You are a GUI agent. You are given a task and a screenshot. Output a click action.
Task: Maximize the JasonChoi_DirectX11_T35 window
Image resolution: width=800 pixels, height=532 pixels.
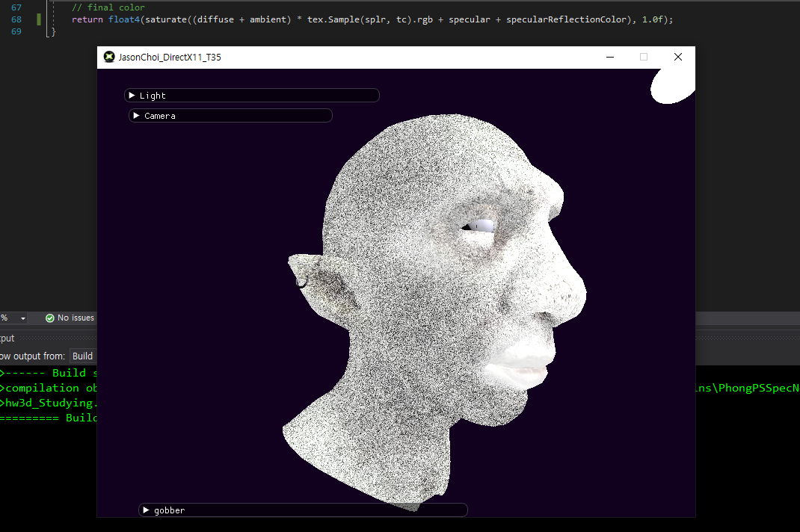[x=644, y=57]
